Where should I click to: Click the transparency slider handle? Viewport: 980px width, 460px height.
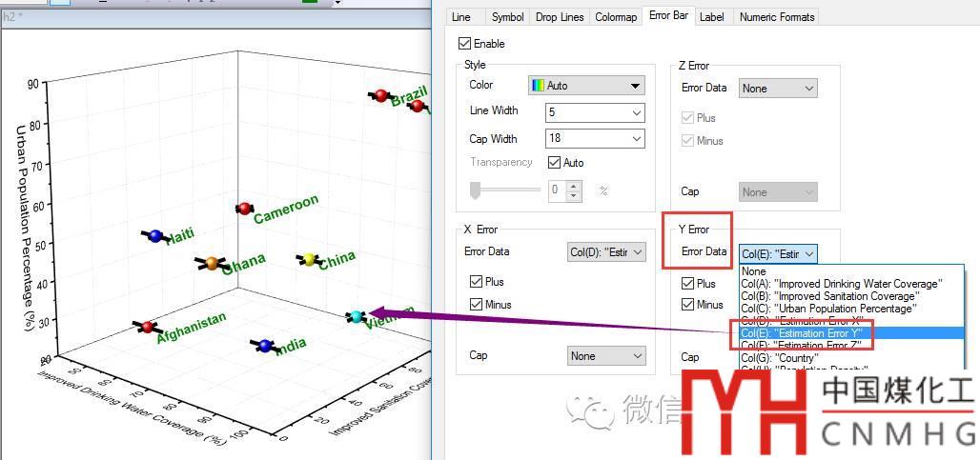475,190
